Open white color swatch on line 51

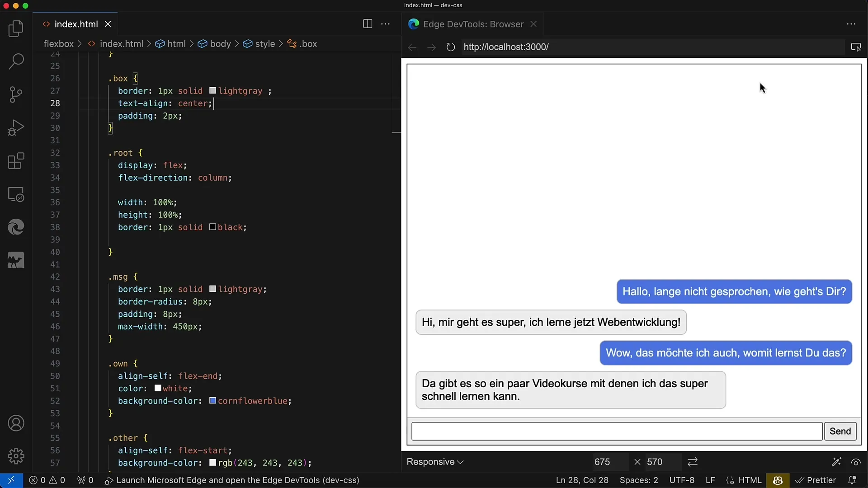coord(158,388)
